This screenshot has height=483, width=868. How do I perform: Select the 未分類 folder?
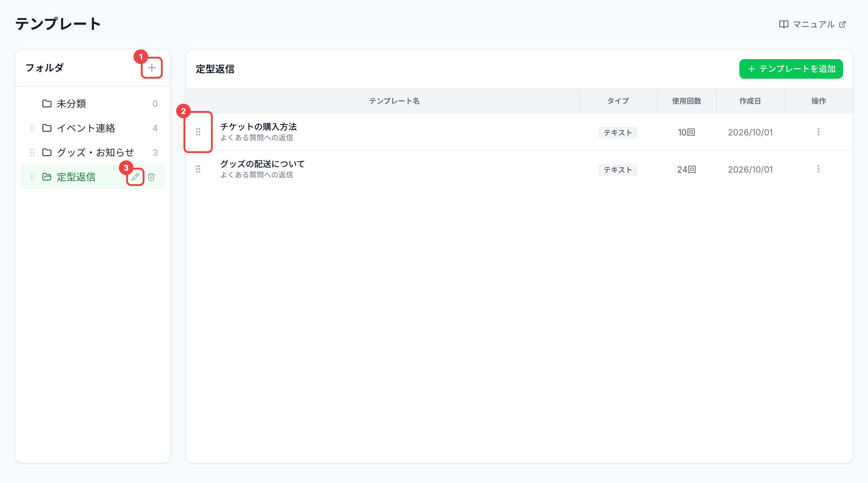click(93, 103)
